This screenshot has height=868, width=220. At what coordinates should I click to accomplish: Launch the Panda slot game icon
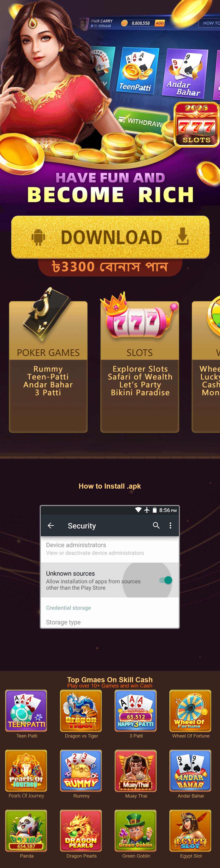click(x=26, y=830)
